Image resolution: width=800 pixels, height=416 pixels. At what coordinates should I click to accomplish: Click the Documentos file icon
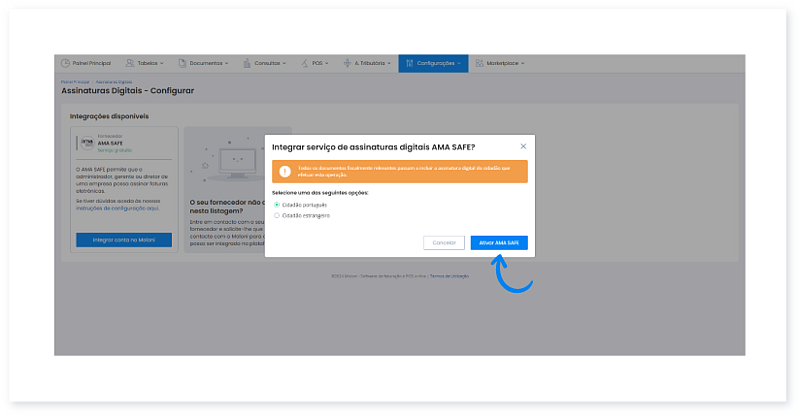tap(183, 63)
